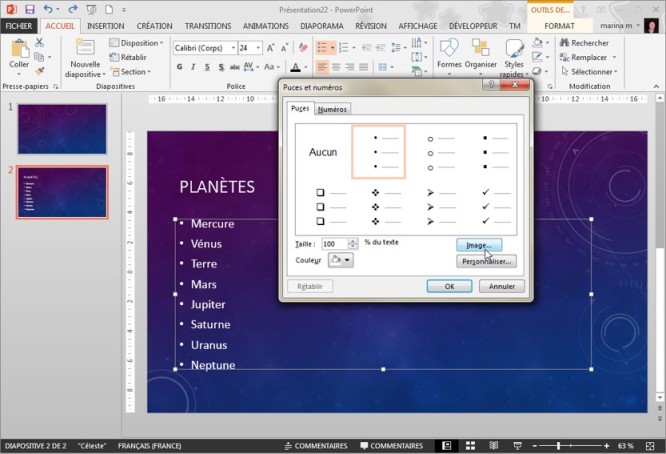Click the Rechercher search icon

click(x=564, y=43)
